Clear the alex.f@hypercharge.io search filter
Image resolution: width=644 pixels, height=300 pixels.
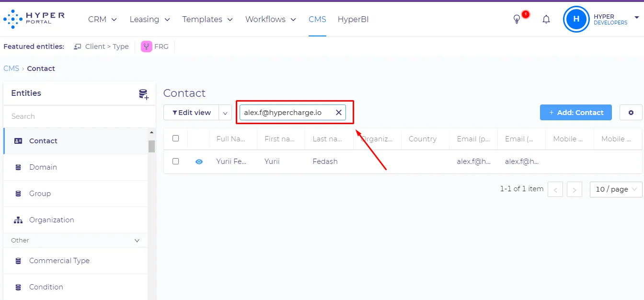tap(338, 113)
